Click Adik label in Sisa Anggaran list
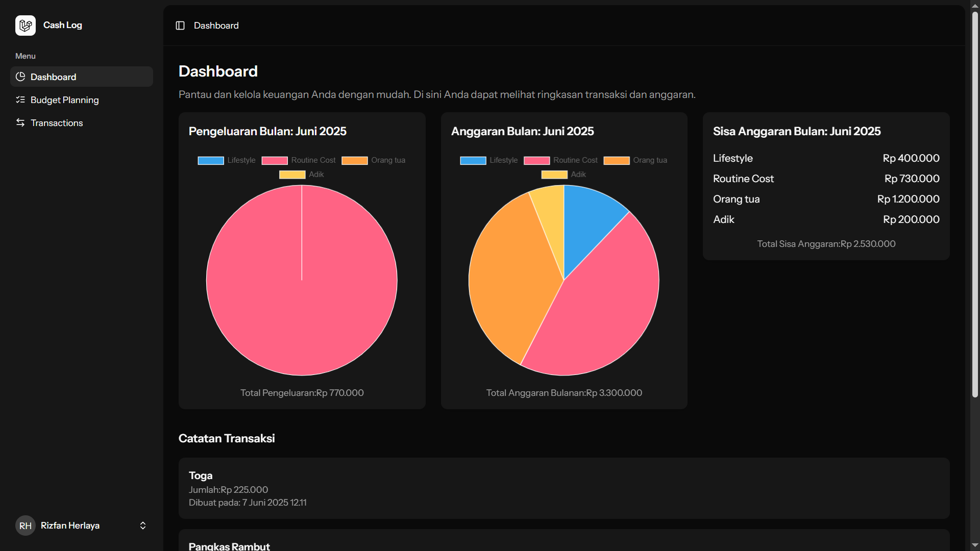 click(x=723, y=219)
